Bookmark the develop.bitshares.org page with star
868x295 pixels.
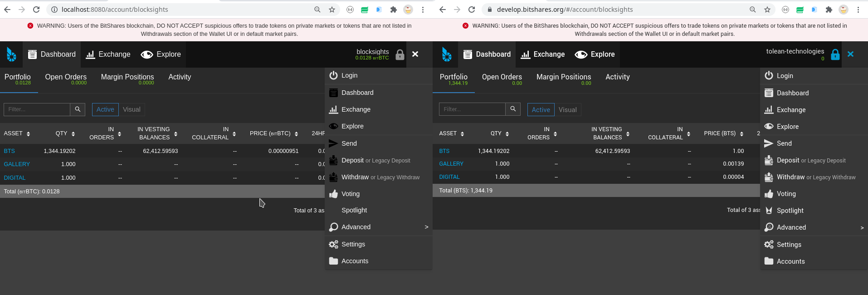coord(767,10)
